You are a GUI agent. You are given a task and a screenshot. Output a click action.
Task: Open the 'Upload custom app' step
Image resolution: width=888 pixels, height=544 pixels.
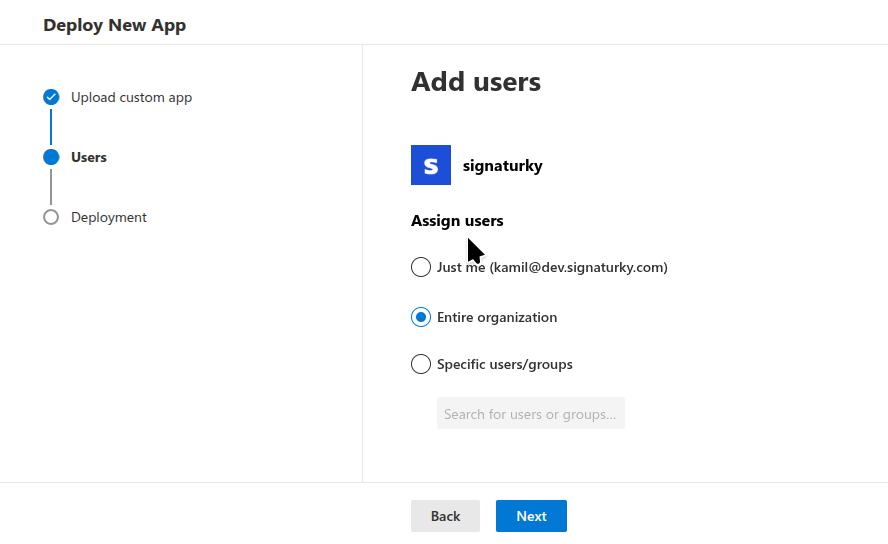pyautogui.click(x=131, y=97)
